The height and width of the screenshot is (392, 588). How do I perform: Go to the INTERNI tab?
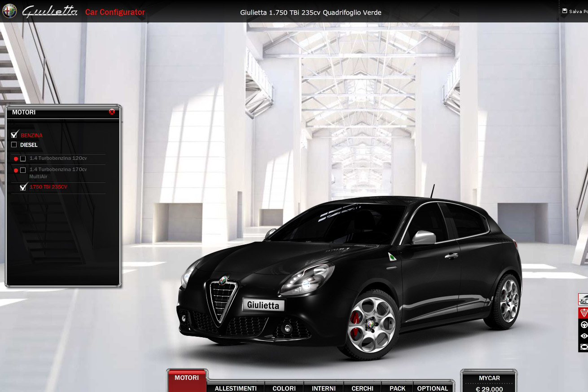(x=324, y=388)
